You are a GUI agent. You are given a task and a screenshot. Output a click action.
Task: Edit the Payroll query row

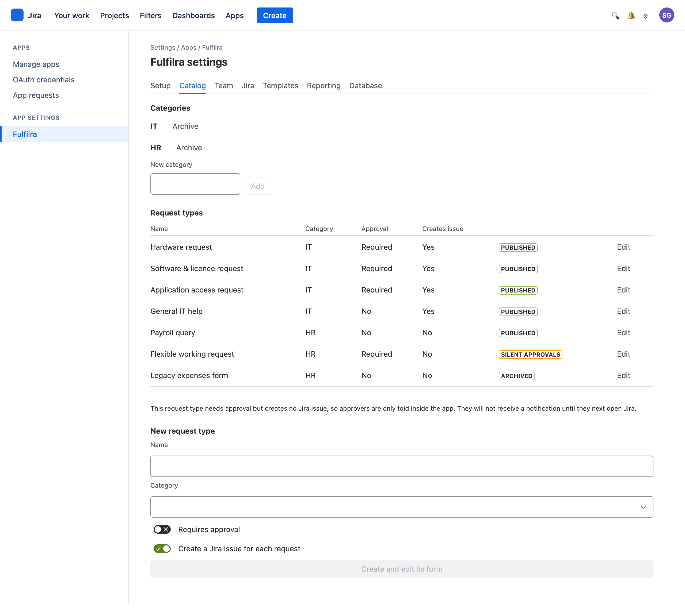[623, 333]
